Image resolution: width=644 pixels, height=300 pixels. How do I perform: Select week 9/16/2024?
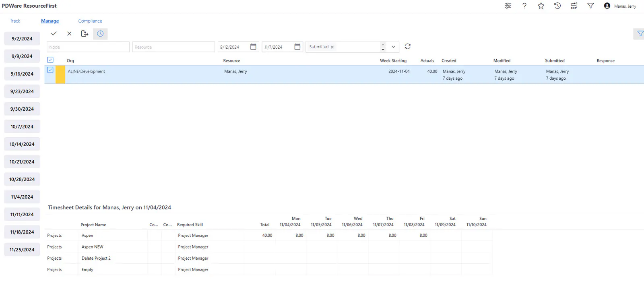(x=22, y=74)
